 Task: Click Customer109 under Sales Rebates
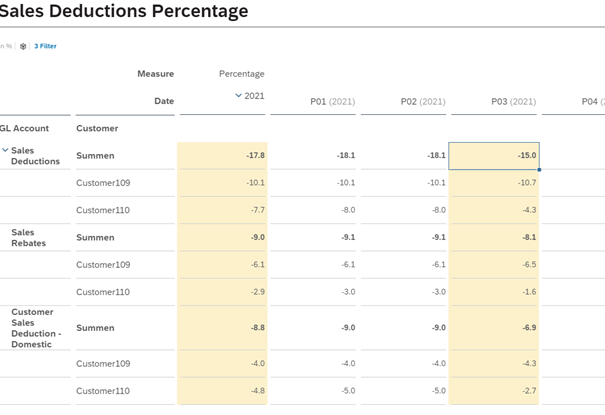[x=103, y=265]
